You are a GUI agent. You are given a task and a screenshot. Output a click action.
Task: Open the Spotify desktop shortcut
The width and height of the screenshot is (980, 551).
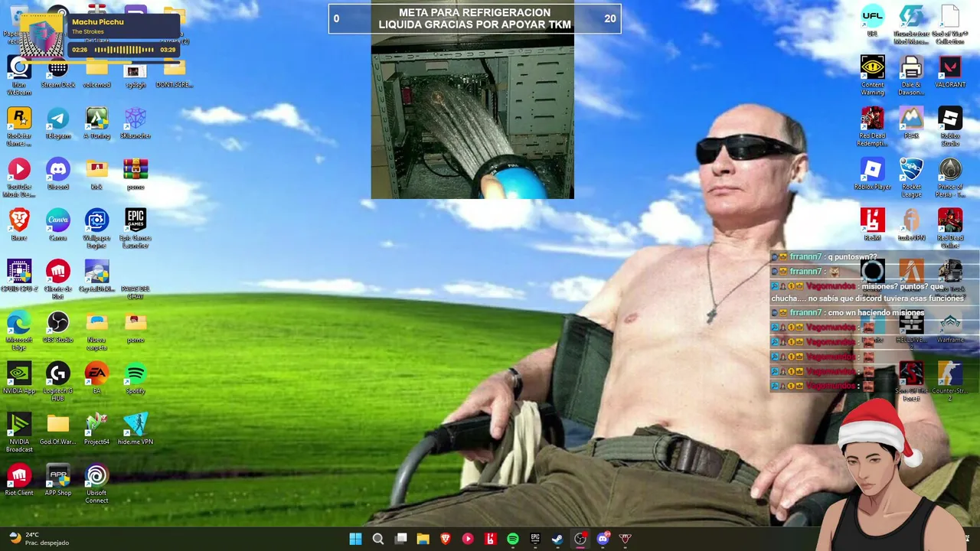136,379
